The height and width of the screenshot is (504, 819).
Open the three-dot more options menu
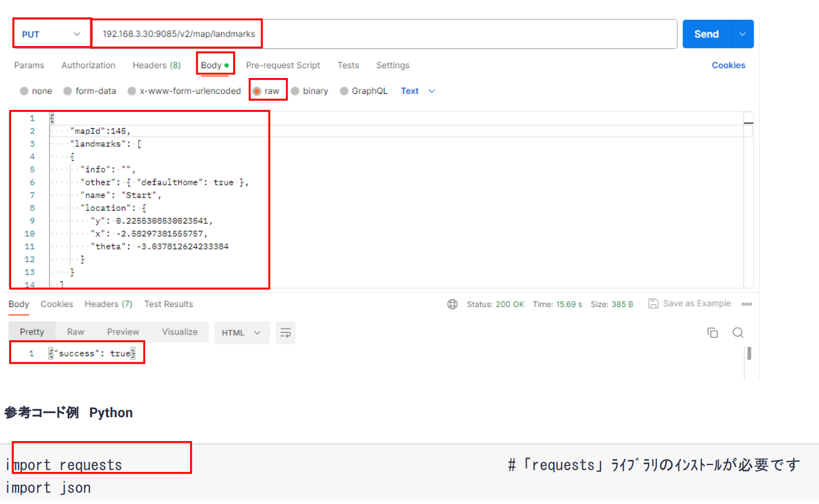[x=747, y=304]
